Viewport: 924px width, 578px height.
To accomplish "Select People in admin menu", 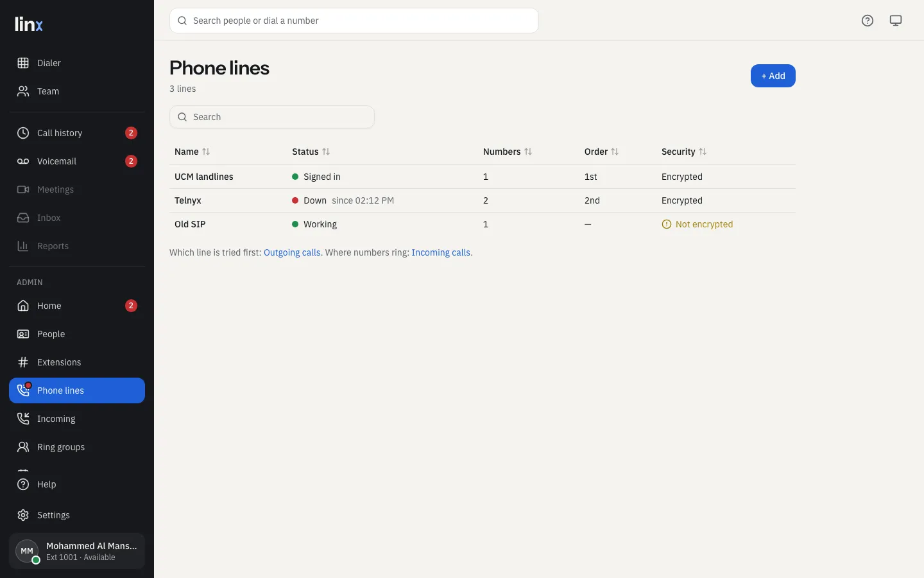I will [77, 334].
